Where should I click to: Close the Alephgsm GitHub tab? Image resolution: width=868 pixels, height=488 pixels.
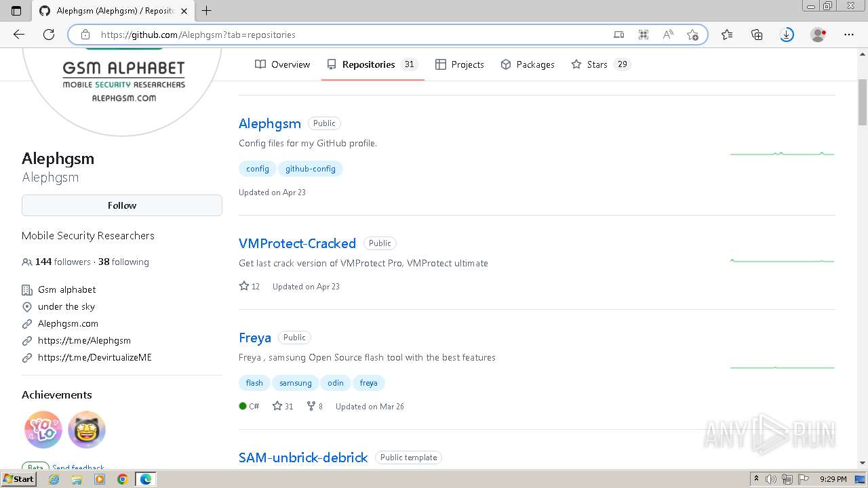(184, 11)
